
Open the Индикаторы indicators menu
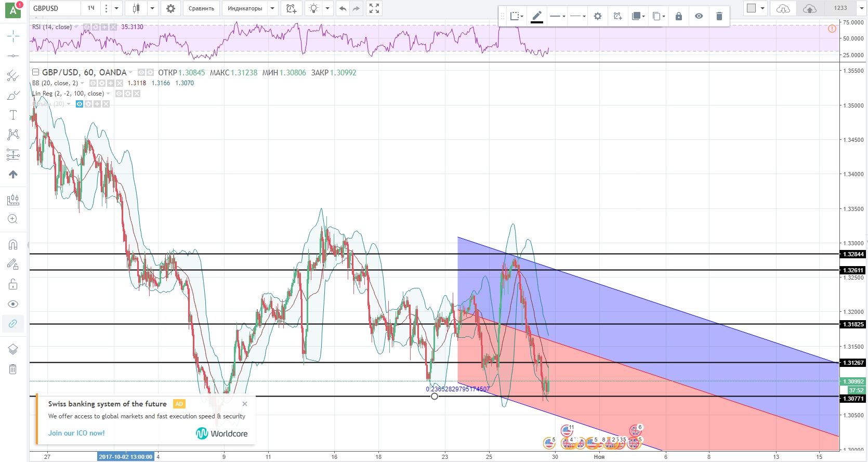245,8
